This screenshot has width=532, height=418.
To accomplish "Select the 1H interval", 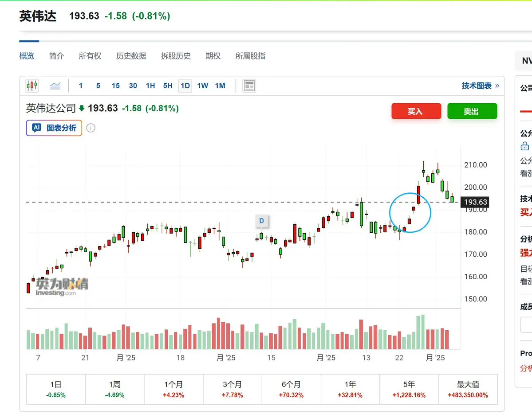I will pyautogui.click(x=150, y=86).
